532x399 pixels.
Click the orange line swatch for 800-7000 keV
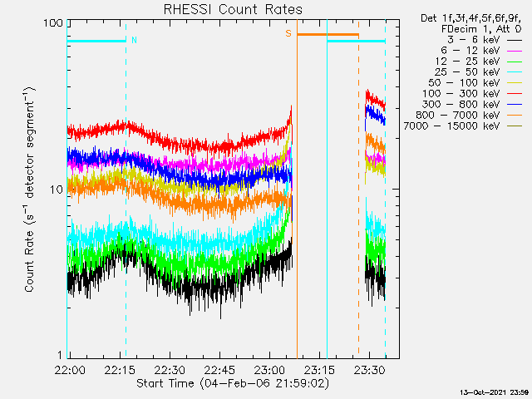coord(515,116)
